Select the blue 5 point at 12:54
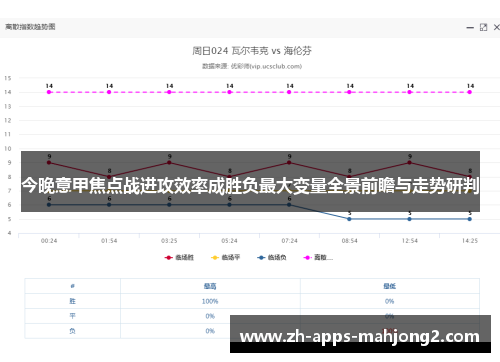This screenshot has width=500, height=362. (409, 219)
